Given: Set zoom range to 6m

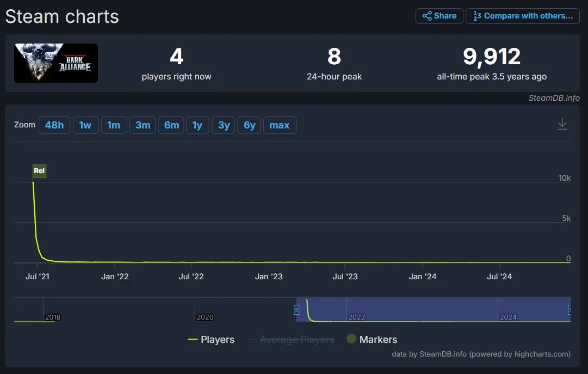Looking at the screenshot, I should [x=171, y=125].
